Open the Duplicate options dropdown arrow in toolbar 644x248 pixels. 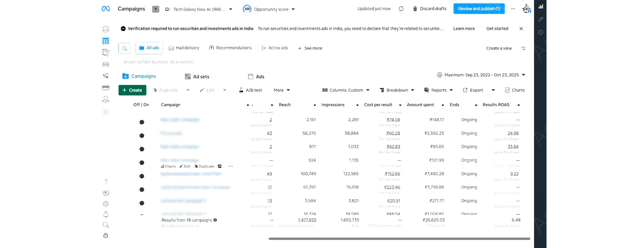[188, 90]
